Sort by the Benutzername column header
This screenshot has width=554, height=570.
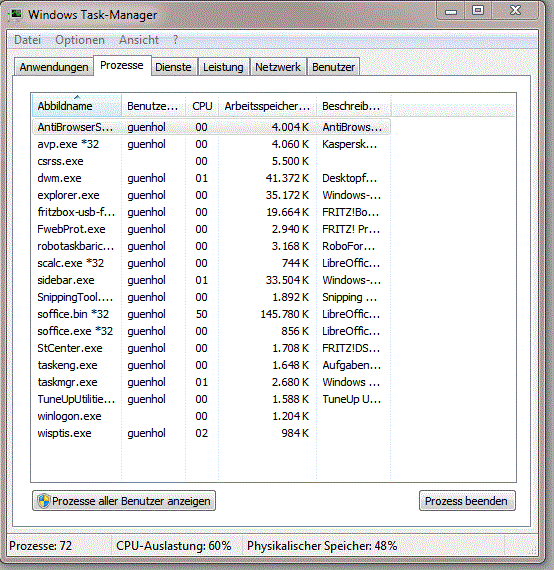153,106
